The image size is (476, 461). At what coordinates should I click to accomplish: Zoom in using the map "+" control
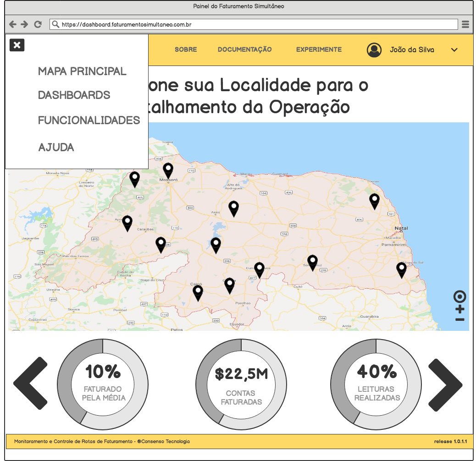coord(459,310)
